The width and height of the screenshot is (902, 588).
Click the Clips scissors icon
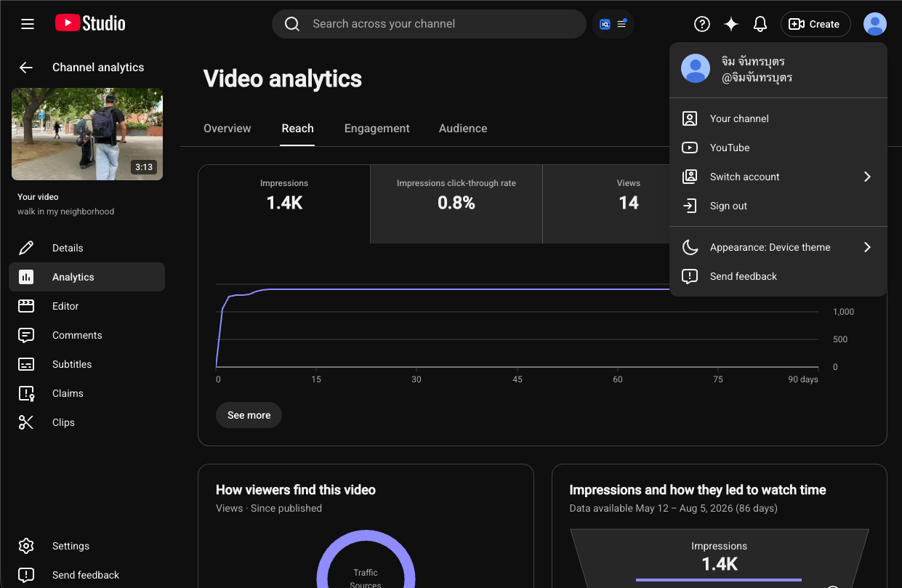click(26, 422)
